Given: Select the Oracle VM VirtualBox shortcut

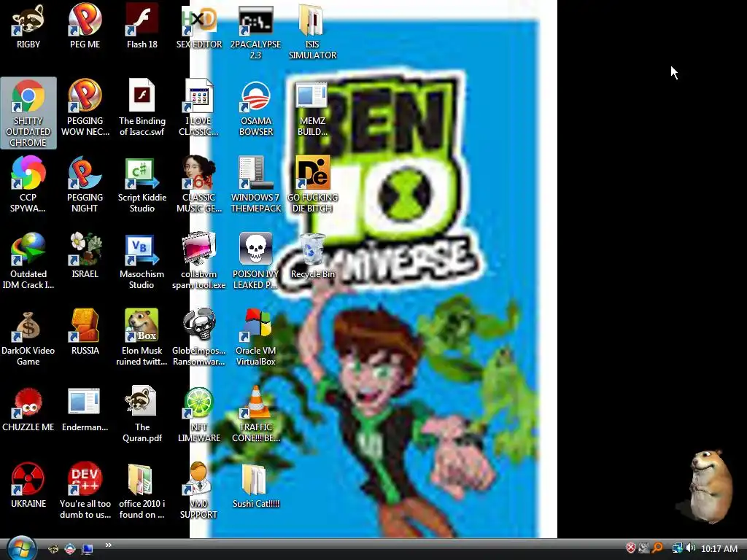Looking at the screenshot, I should click(256, 338).
